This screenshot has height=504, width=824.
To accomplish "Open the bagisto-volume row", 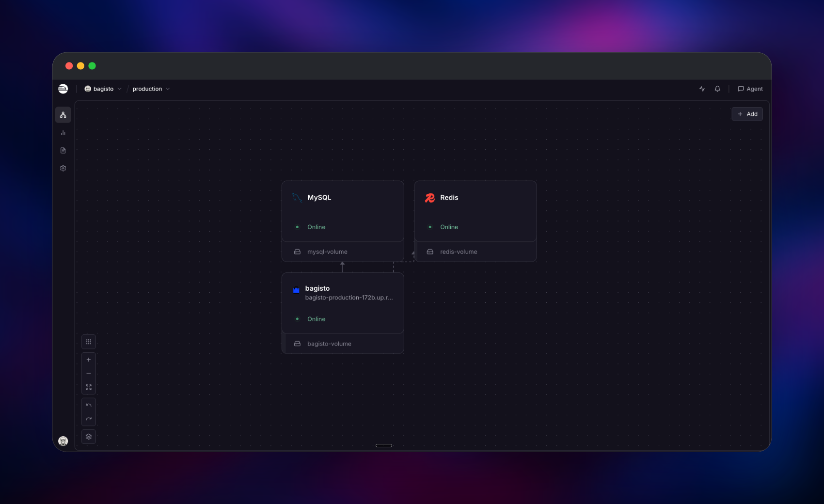I will (x=343, y=344).
